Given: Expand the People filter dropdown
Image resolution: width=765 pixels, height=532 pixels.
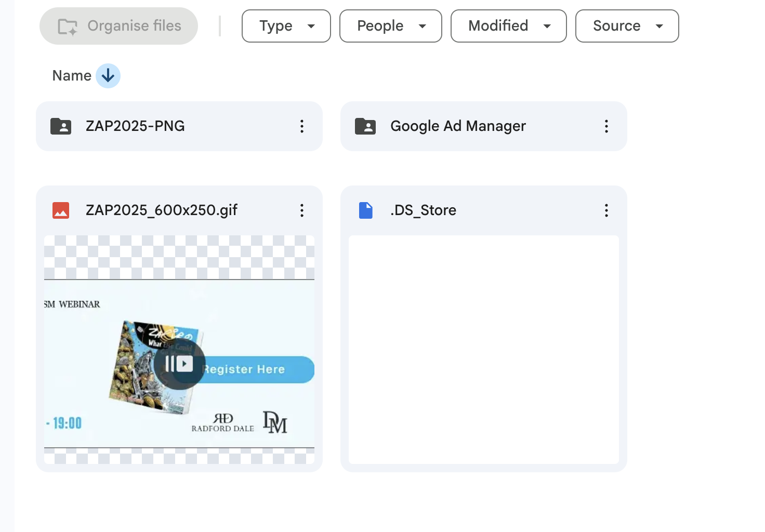Looking at the screenshot, I should pos(390,26).
